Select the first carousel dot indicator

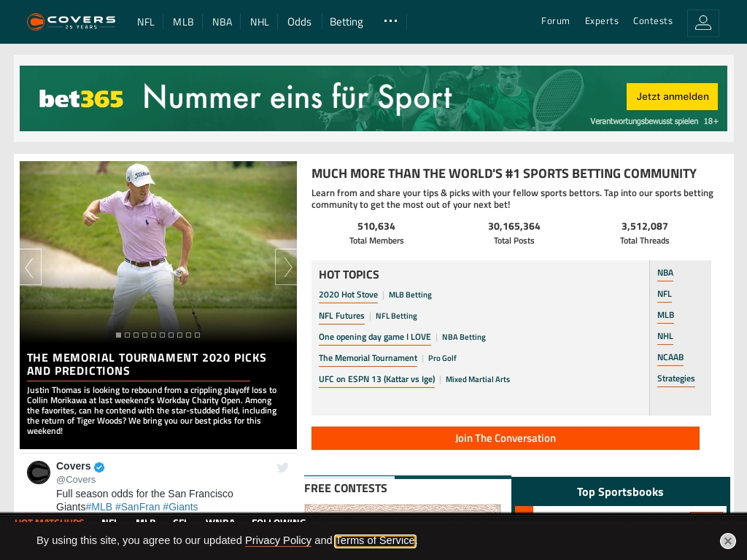[x=119, y=335]
